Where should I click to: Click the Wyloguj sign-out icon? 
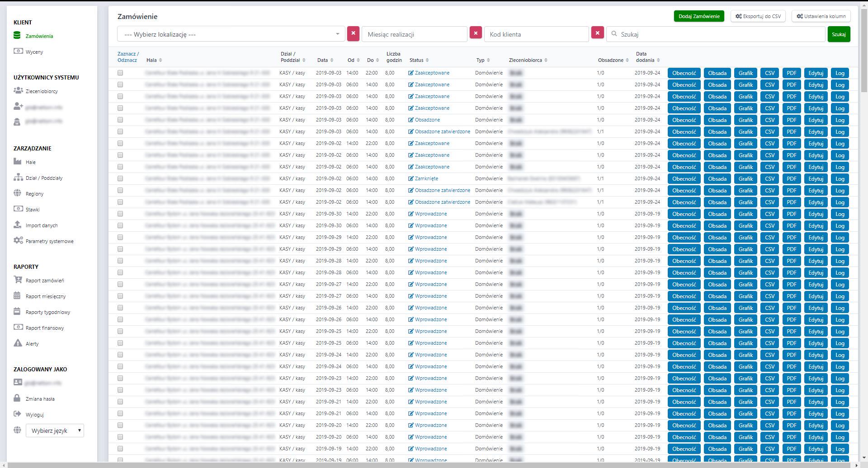point(18,414)
